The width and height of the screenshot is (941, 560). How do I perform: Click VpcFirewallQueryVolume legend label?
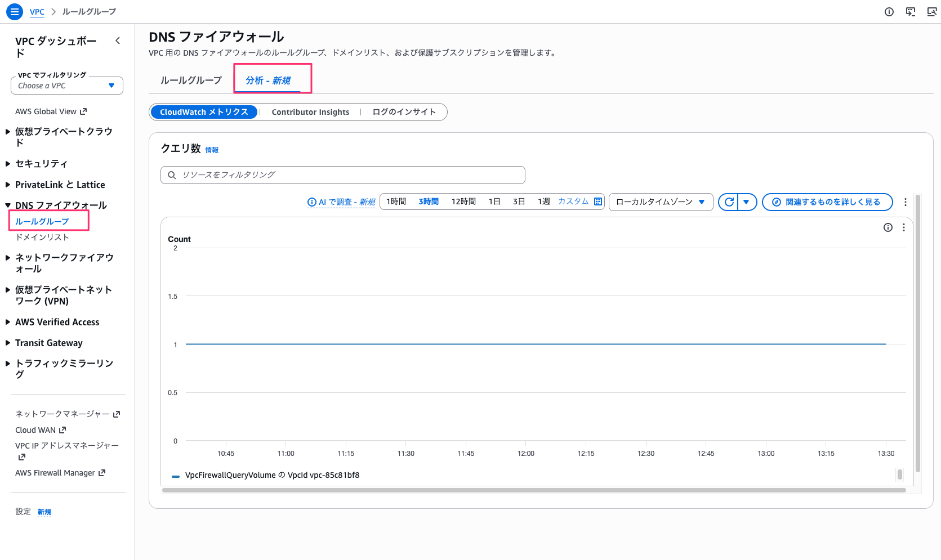[x=272, y=475]
